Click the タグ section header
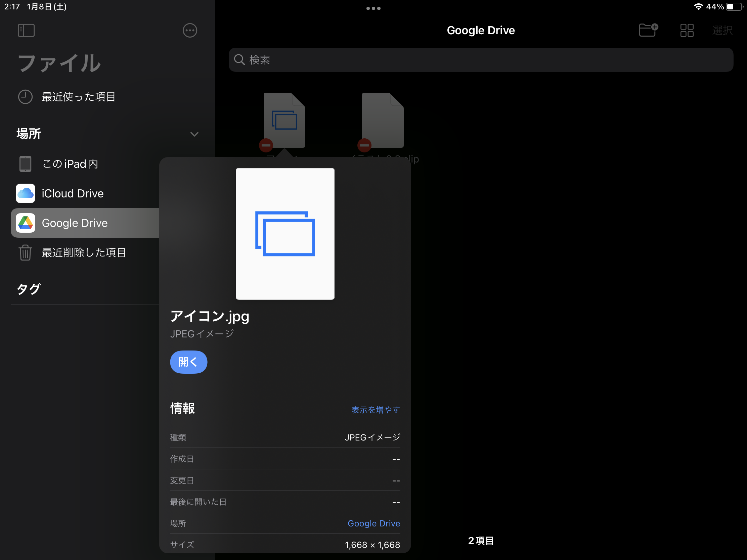Image resolution: width=747 pixels, height=560 pixels. (29, 289)
